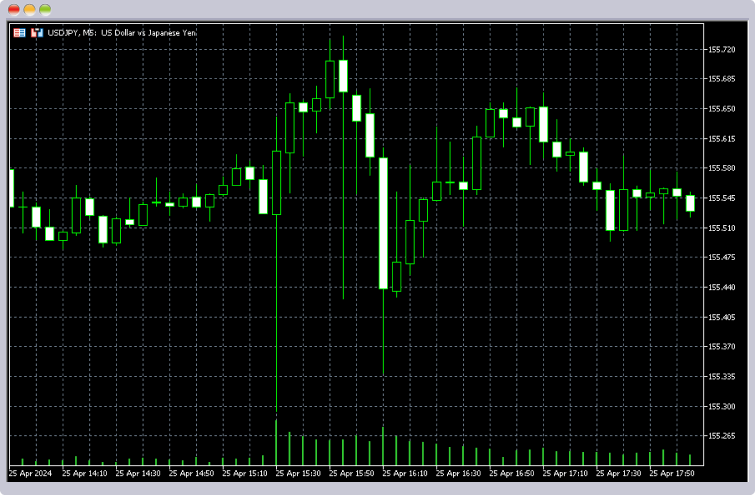Click the 155.650 price scale label
The height and width of the screenshot is (495, 755).
click(721, 108)
